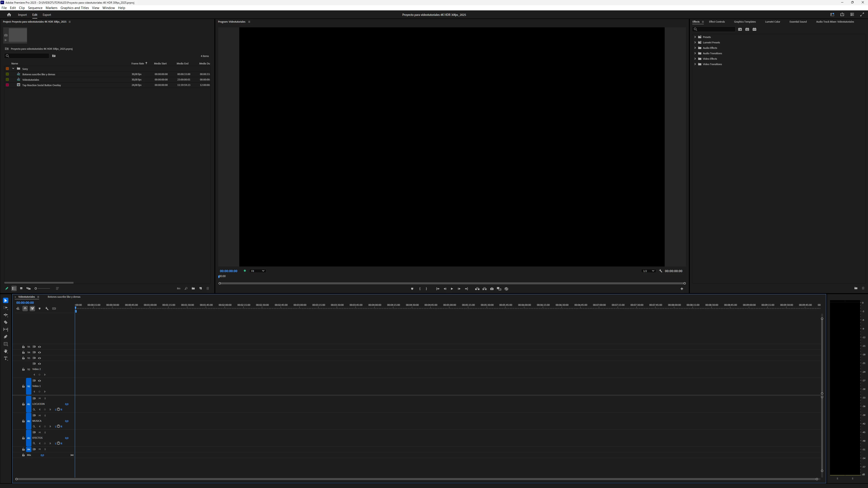Image resolution: width=868 pixels, height=488 pixels.
Task: Select the Hand tool
Action: click(6, 351)
